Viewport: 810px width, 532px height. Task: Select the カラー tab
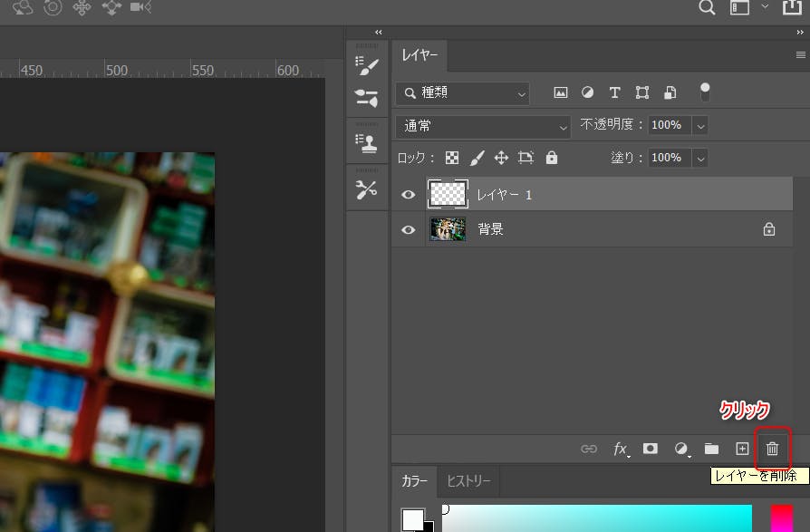(x=414, y=481)
